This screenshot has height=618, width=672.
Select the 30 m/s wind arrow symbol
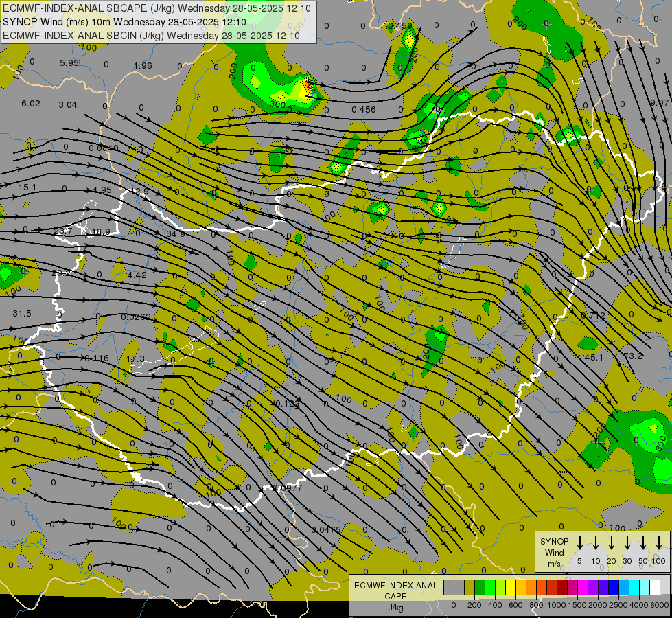[x=627, y=542]
